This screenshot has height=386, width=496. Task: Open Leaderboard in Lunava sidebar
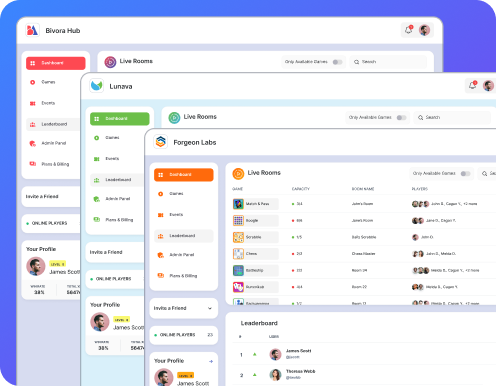tap(117, 180)
